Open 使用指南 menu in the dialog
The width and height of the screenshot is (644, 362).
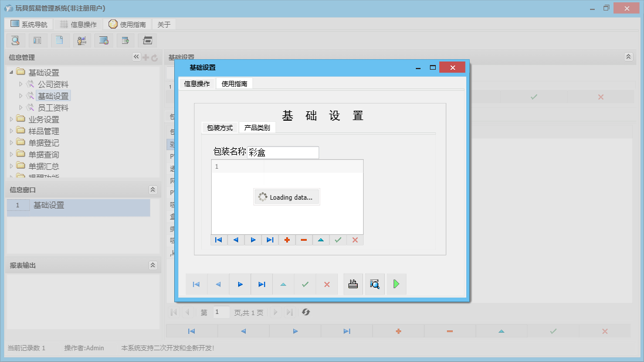pyautogui.click(x=234, y=84)
